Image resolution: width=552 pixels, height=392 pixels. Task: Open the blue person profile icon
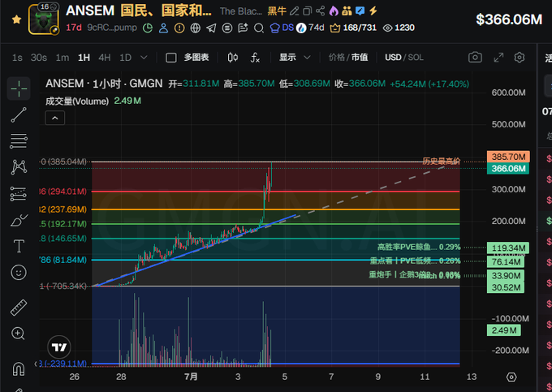pos(163,28)
